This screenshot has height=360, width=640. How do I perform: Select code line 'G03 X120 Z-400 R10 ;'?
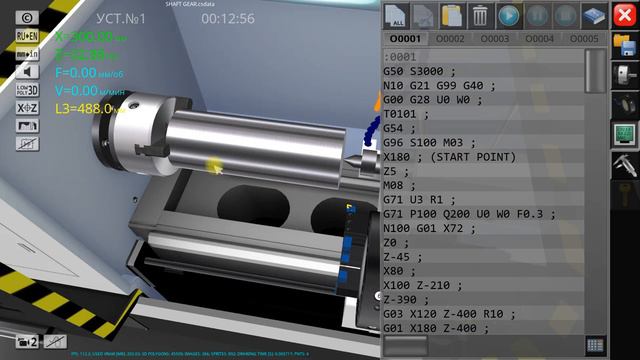pyautogui.click(x=484, y=314)
